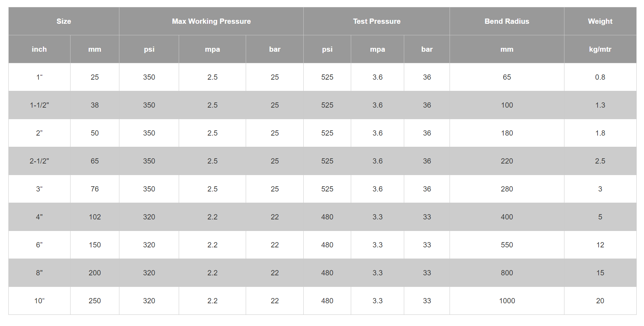Click the 0.8 weight value

[600, 77]
